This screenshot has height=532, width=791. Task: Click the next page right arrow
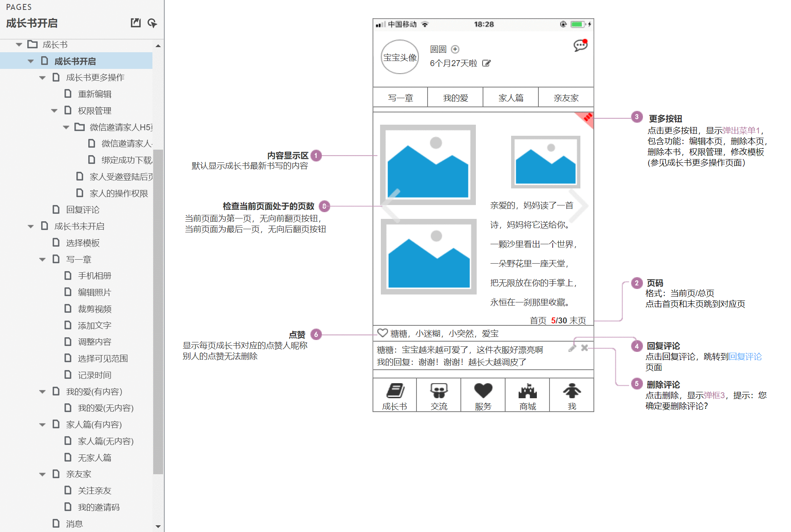pos(579,205)
